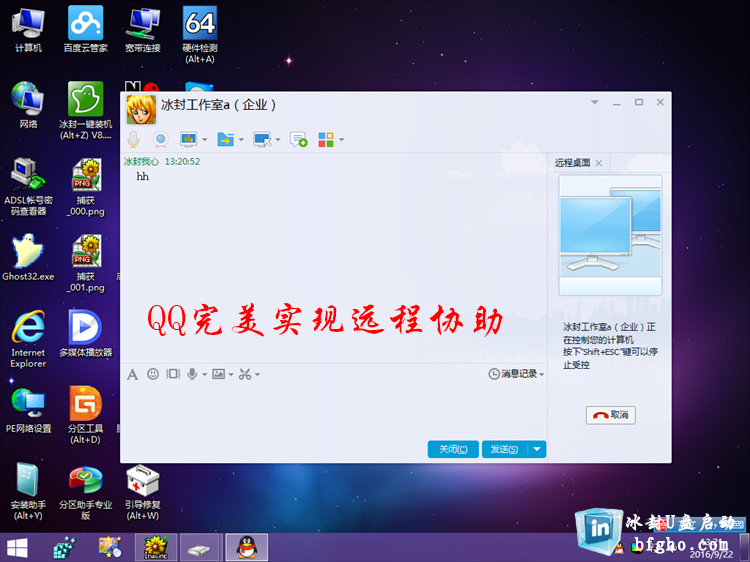The image size is (750, 562).
Task: Click the QQ screen presentation icon
Action: tap(188, 139)
